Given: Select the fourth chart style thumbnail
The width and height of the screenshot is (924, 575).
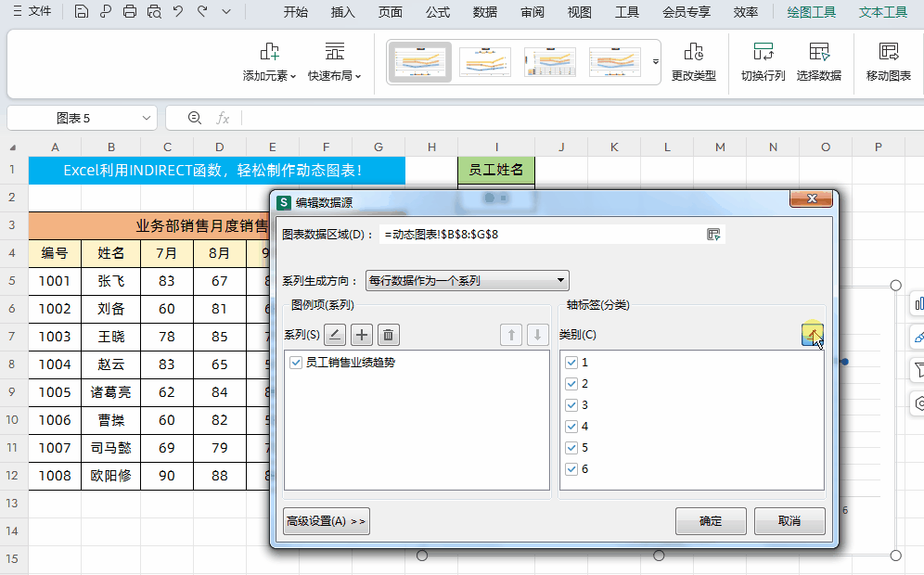Looking at the screenshot, I should point(615,62).
